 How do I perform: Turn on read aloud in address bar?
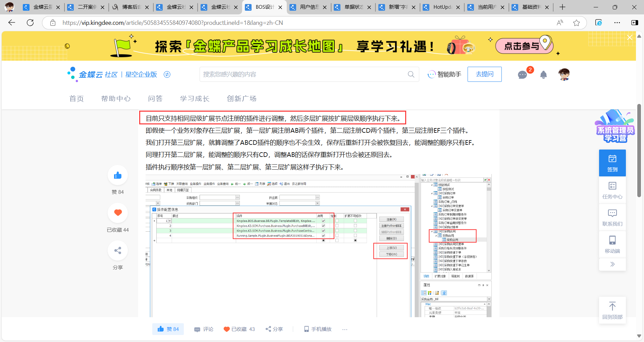point(560,23)
